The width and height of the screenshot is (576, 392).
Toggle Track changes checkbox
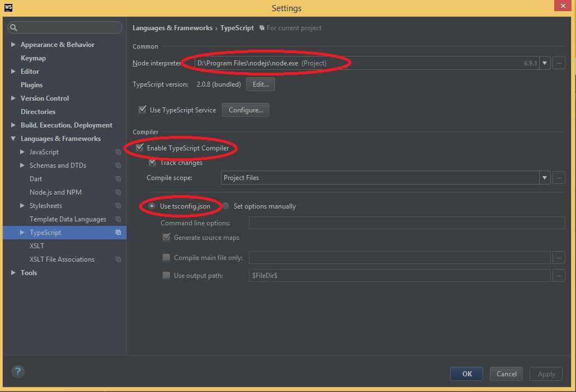[x=153, y=162]
